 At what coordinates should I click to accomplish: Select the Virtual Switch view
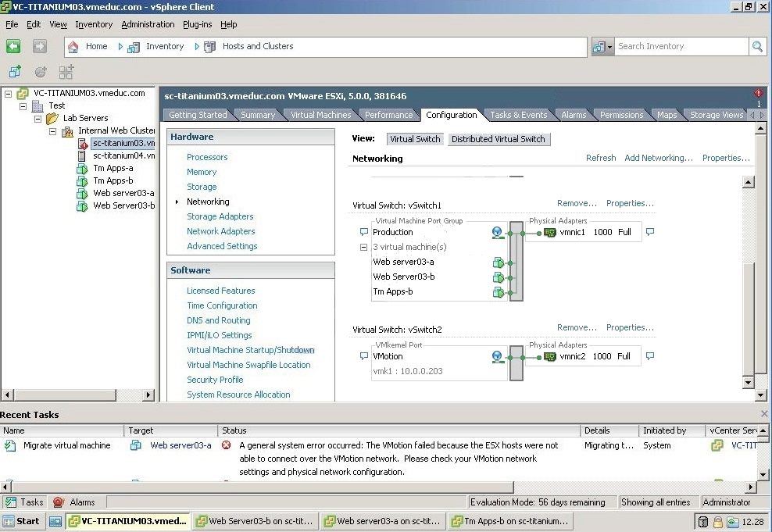[x=415, y=139]
